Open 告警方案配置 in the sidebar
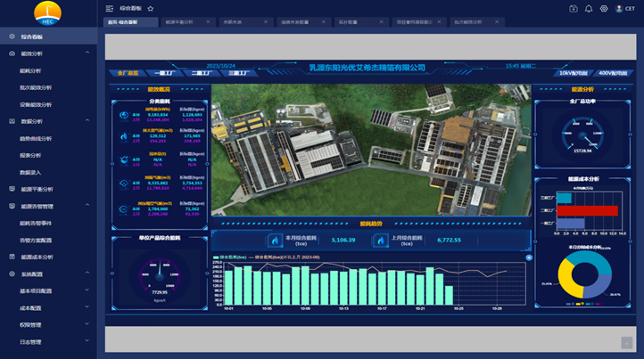Viewport: 644px width, 359px height. tap(36, 240)
